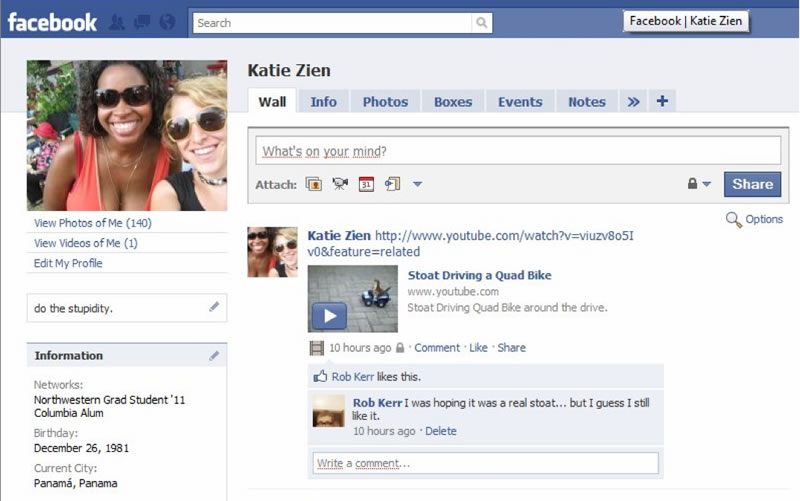Play the Stoat Driving a Quad Bike video
Image resolution: width=800 pixels, height=501 pixels.
click(x=330, y=316)
